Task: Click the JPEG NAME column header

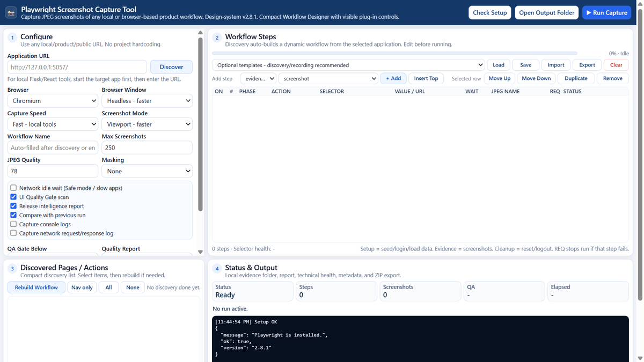Action: (506, 92)
